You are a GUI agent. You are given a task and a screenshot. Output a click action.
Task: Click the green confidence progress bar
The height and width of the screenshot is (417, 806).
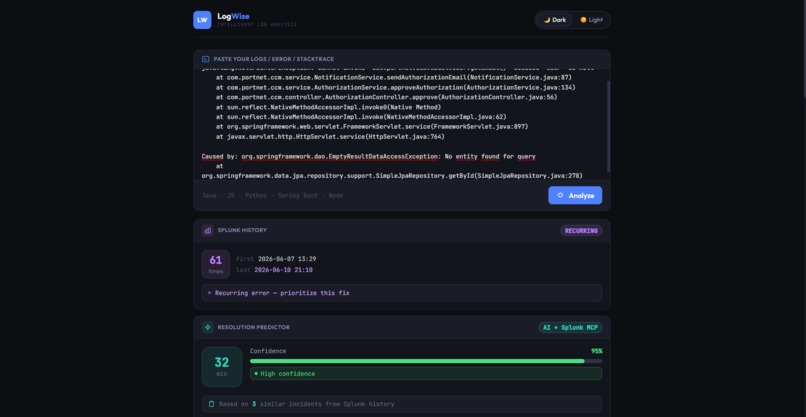click(426, 361)
